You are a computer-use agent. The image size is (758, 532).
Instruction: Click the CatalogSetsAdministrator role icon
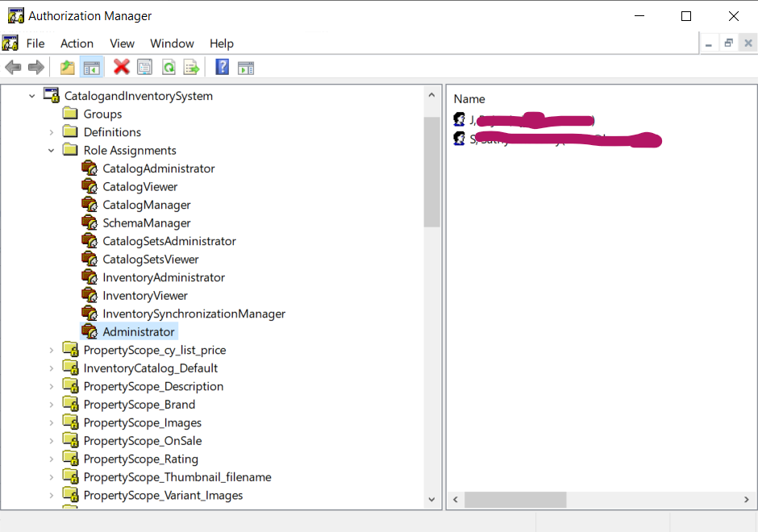pos(90,241)
